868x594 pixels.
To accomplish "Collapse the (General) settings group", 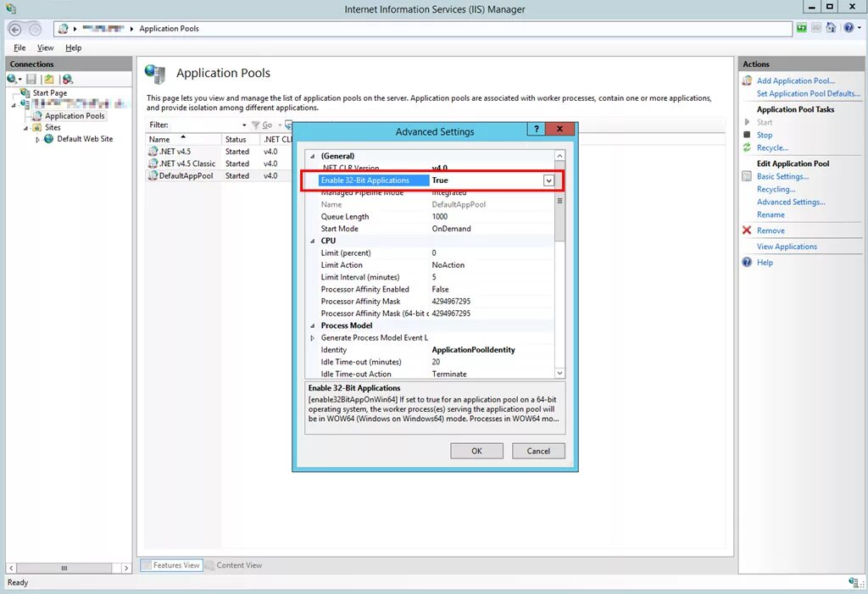I will click(312, 156).
